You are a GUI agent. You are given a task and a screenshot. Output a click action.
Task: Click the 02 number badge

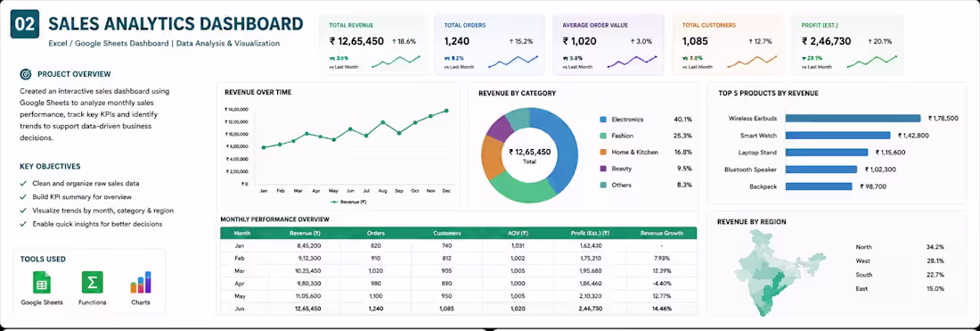[25, 24]
